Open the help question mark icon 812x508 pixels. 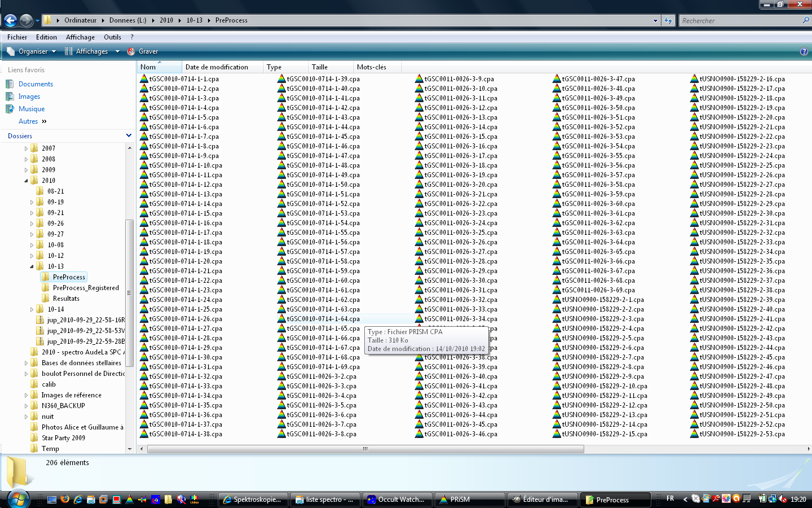point(804,51)
